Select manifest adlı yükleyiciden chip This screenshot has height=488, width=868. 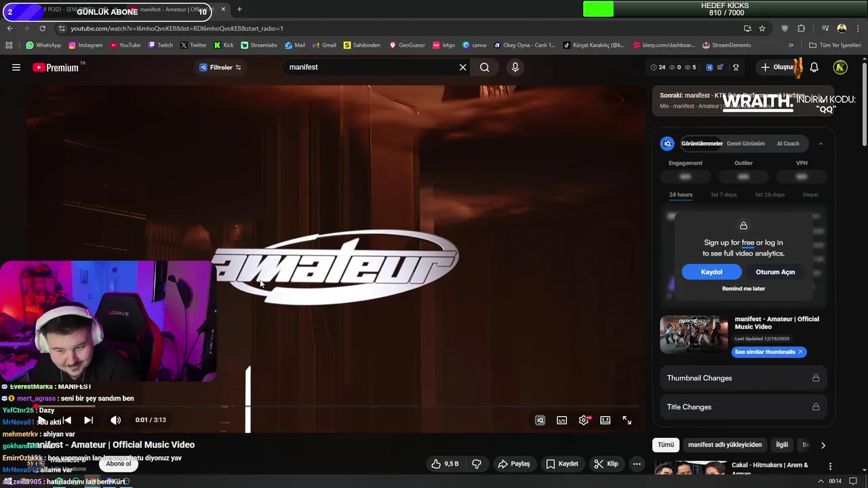725,445
